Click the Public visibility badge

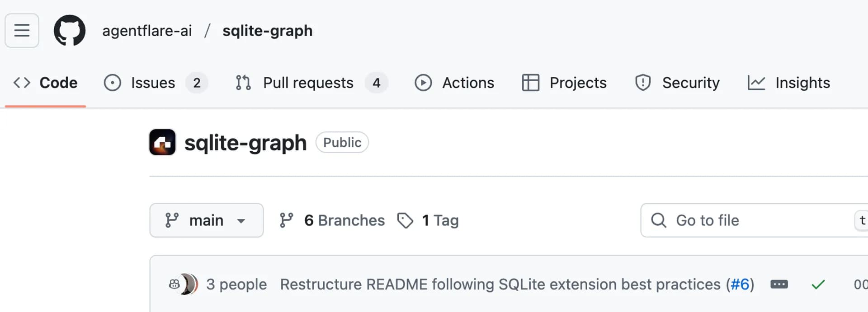click(x=342, y=142)
